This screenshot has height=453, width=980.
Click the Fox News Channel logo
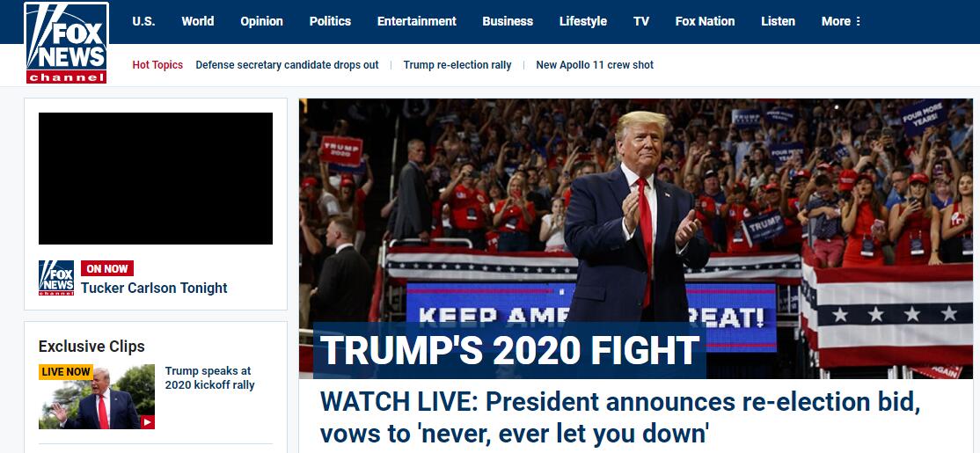tap(66, 43)
